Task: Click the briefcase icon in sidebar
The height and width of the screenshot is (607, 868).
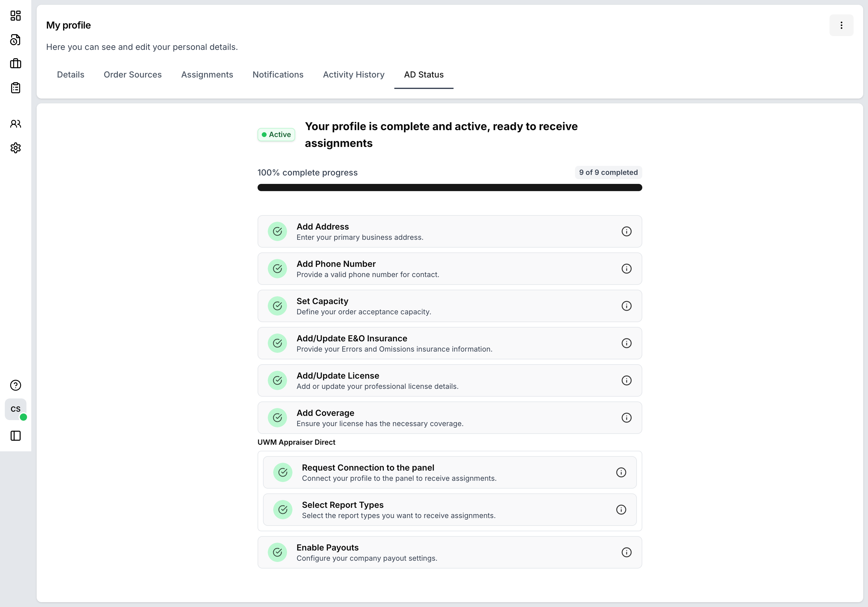Action: [x=16, y=63]
